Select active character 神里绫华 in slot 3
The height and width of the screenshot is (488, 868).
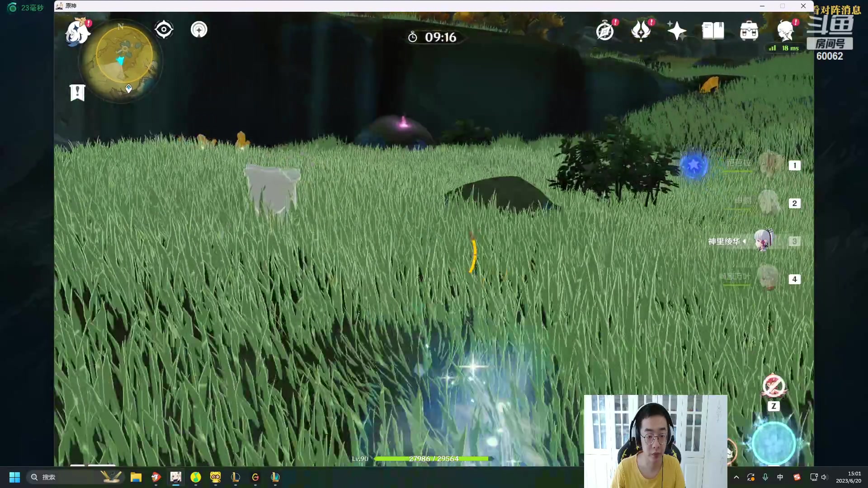754,241
